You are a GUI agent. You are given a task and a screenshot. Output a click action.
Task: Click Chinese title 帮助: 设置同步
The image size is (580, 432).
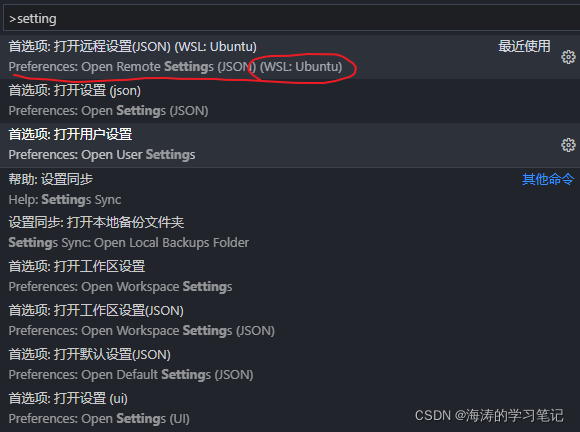51,179
